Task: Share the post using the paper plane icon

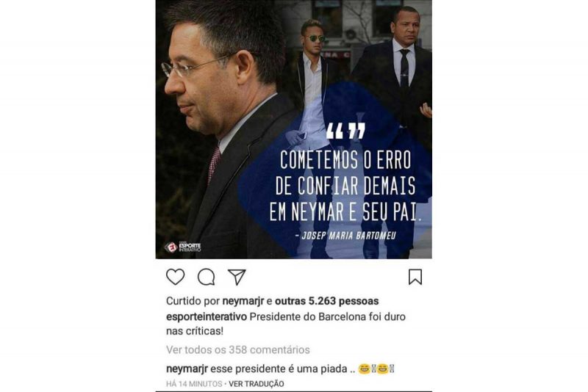Action: pyautogui.click(x=237, y=277)
